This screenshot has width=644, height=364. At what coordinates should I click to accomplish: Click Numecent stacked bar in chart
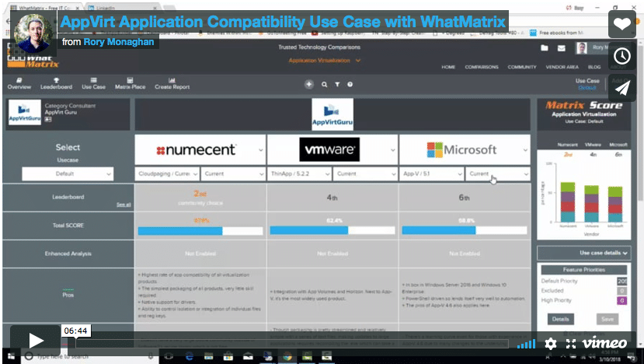pyautogui.click(x=568, y=202)
